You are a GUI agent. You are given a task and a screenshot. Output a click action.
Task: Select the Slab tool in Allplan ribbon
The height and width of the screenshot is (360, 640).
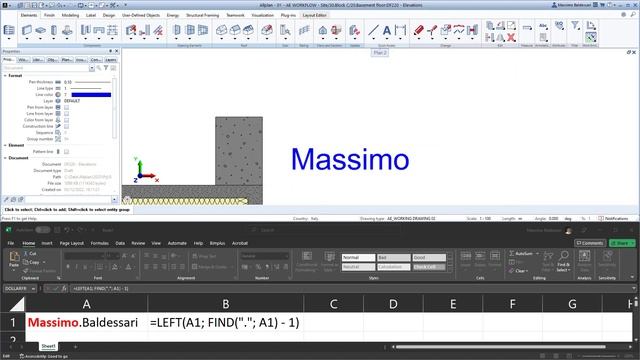pos(40,30)
